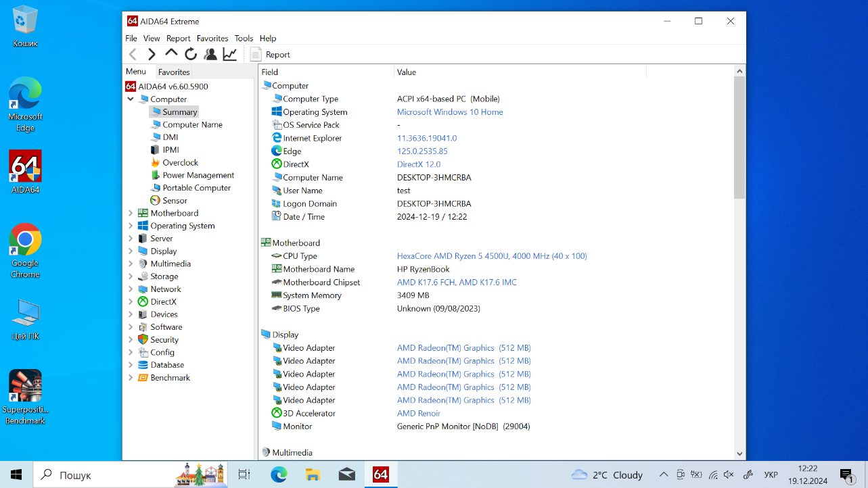The height and width of the screenshot is (488, 868).
Task: Expand the Motherboard tree node
Action: (x=131, y=213)
